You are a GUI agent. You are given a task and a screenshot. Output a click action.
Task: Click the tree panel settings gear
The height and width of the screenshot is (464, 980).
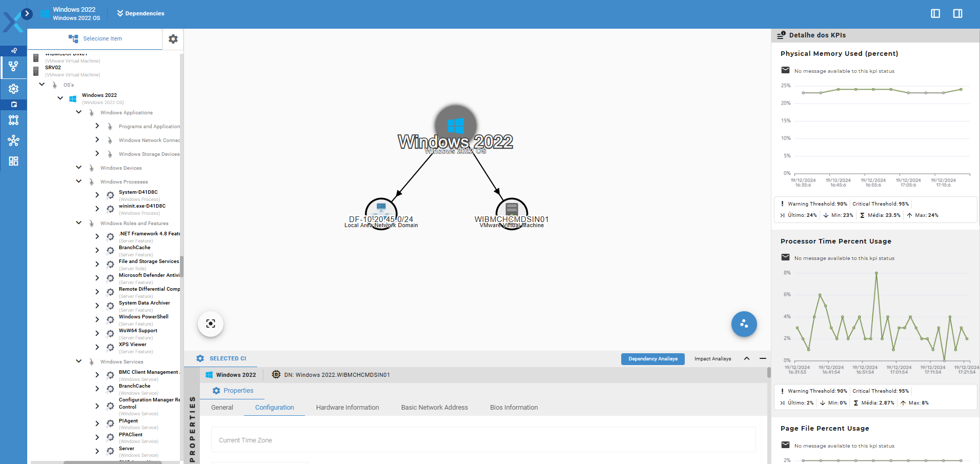pos(173,39)
